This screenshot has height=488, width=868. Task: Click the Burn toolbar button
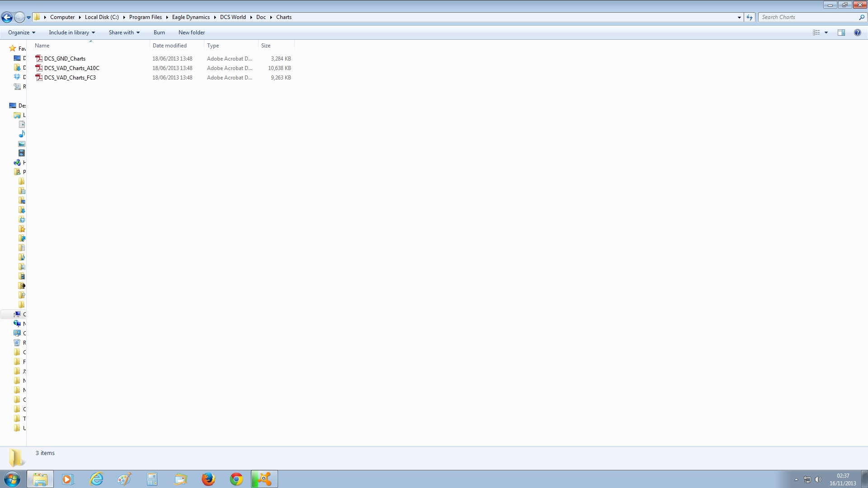tap(159, 33)
